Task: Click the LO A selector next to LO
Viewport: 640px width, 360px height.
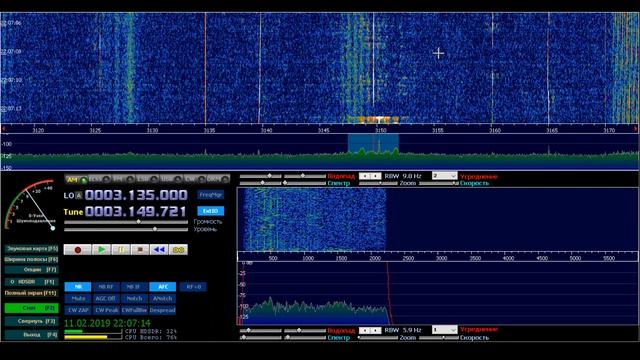Action: [x=79, y=196]
